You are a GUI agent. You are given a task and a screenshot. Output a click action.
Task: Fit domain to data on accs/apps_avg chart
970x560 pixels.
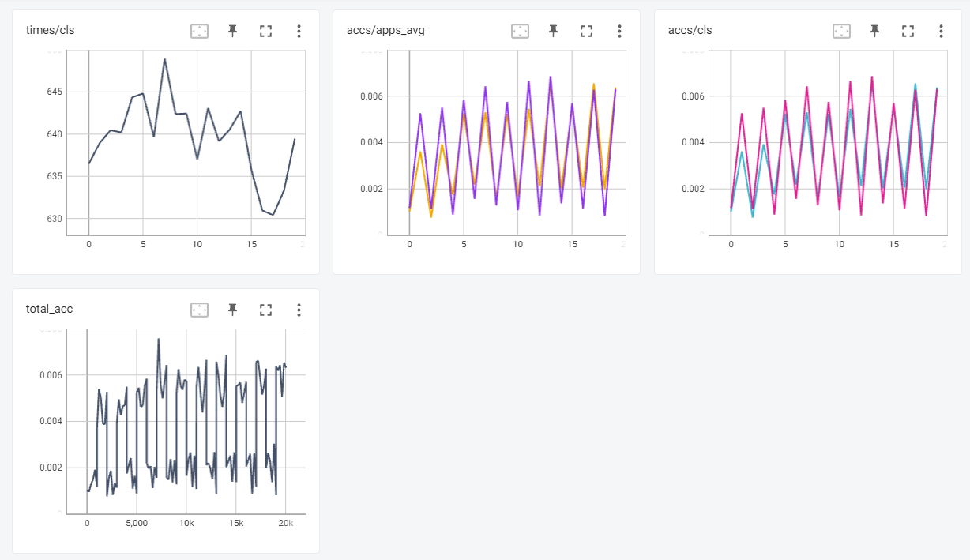click(x=520, y=31)
